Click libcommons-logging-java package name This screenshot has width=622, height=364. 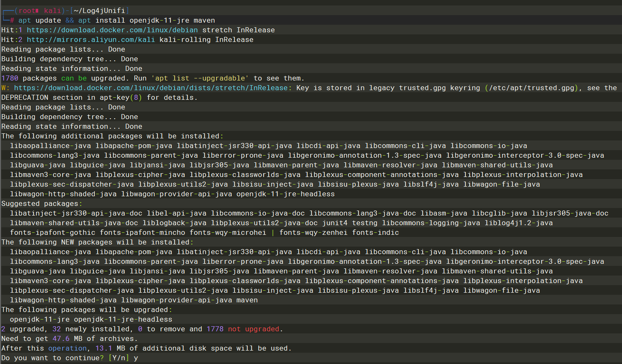[x=431, y=223]
